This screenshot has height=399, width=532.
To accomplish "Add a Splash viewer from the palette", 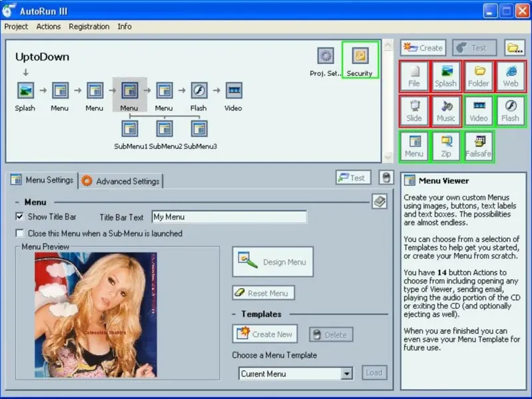I will tap(446, 76).
